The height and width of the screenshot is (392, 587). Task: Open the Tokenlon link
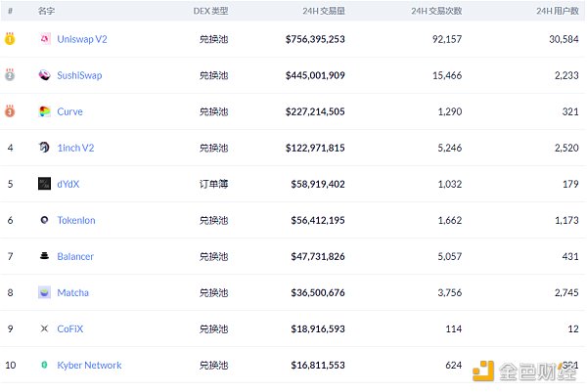click(76, 220)
